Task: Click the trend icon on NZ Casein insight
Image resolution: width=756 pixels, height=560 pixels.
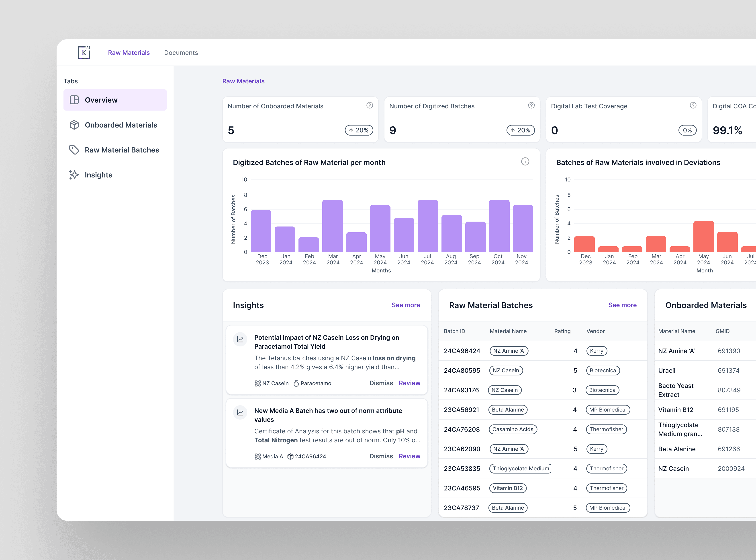Action: [x=240, y=339]
